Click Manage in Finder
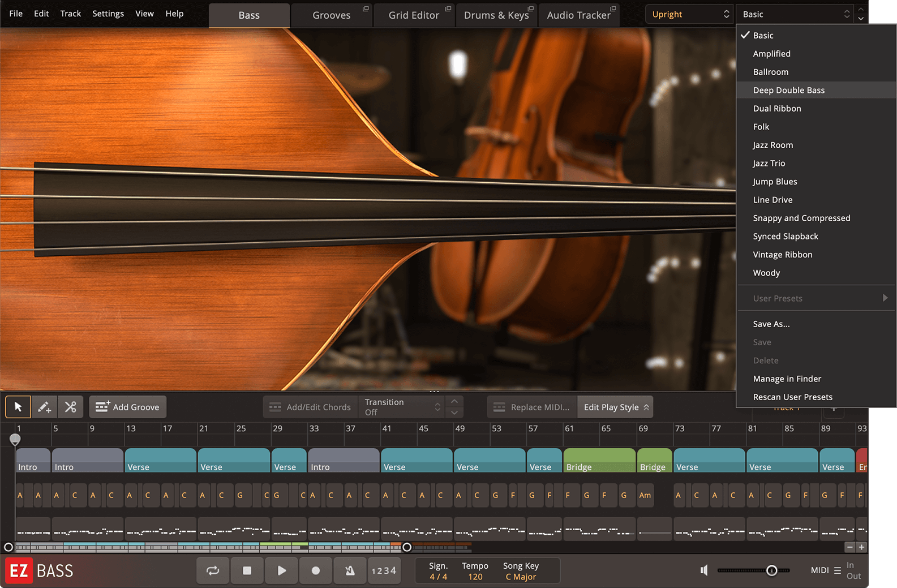 [816, 379]
